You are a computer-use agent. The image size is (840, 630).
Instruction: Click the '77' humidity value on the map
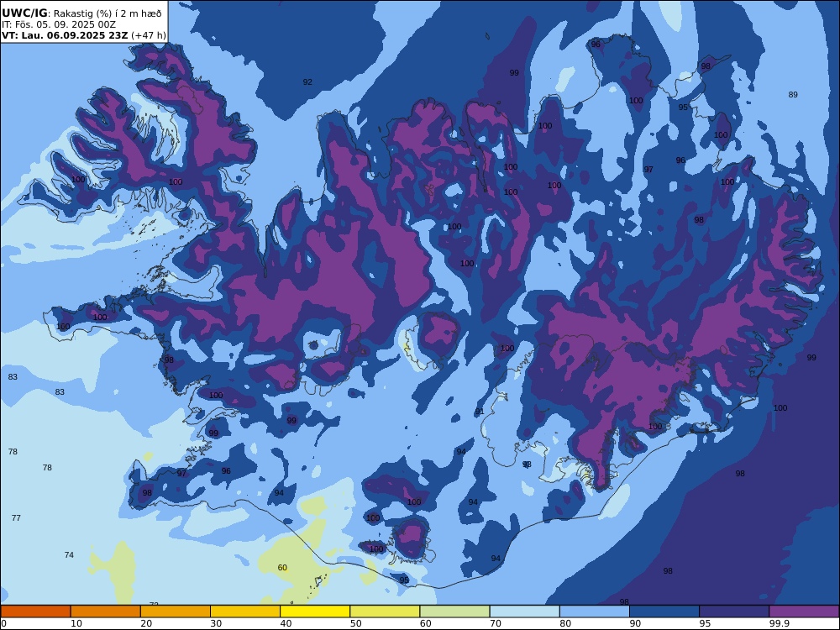tap(16, 518)
